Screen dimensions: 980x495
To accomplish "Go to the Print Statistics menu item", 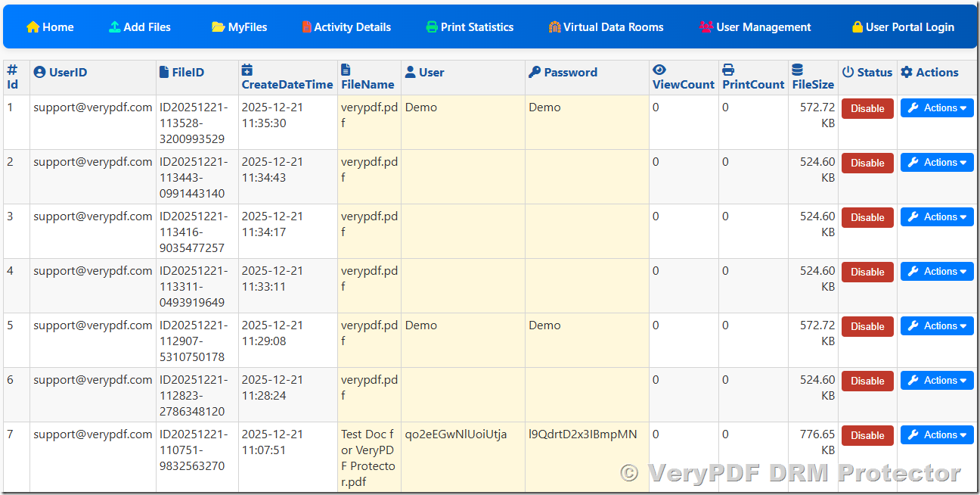I will coord(477,27).
